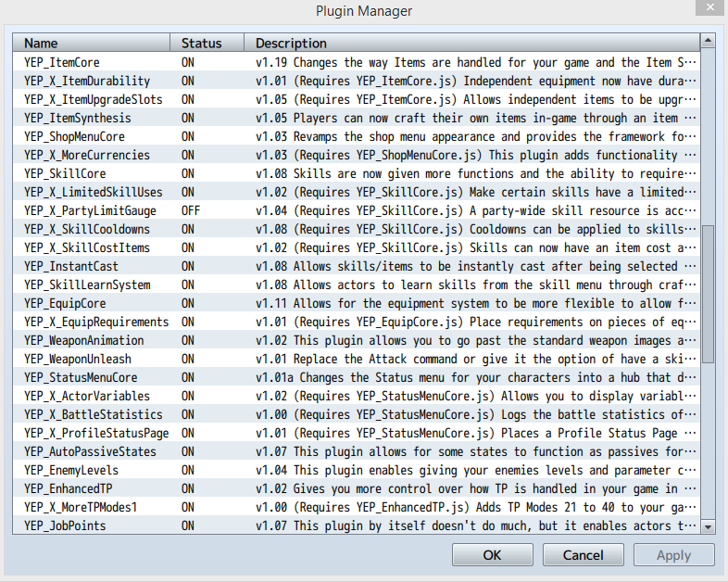Select the YEP_ItemSynthesis plugin row
Image resolution: width=728 pixels, height=582 pixels.
click(356, 118)
